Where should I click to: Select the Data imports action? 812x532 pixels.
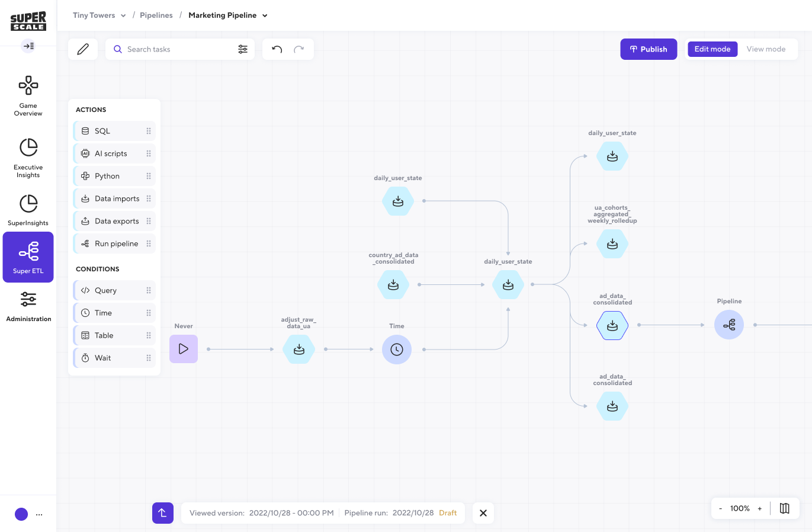coord(114,198)
